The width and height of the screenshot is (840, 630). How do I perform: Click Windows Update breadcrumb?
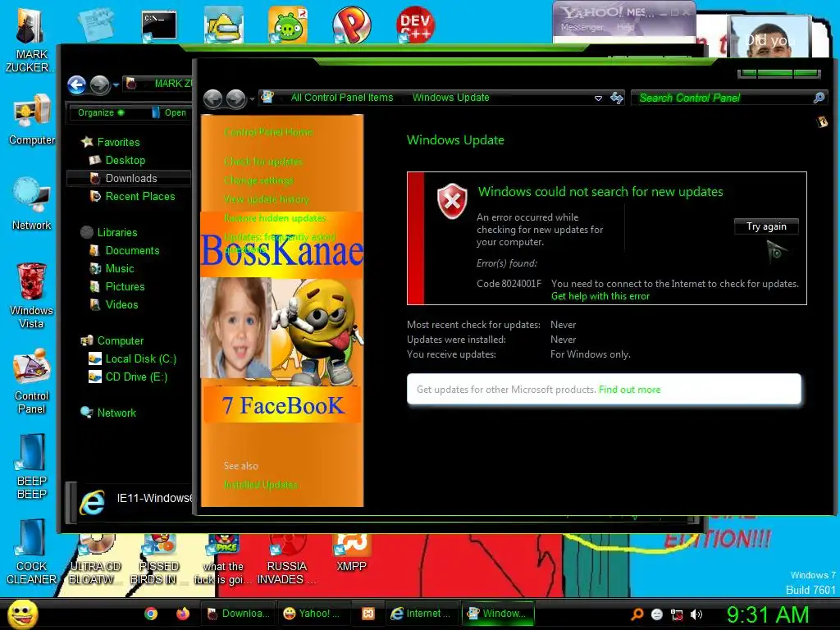click(x=450, y=98)
